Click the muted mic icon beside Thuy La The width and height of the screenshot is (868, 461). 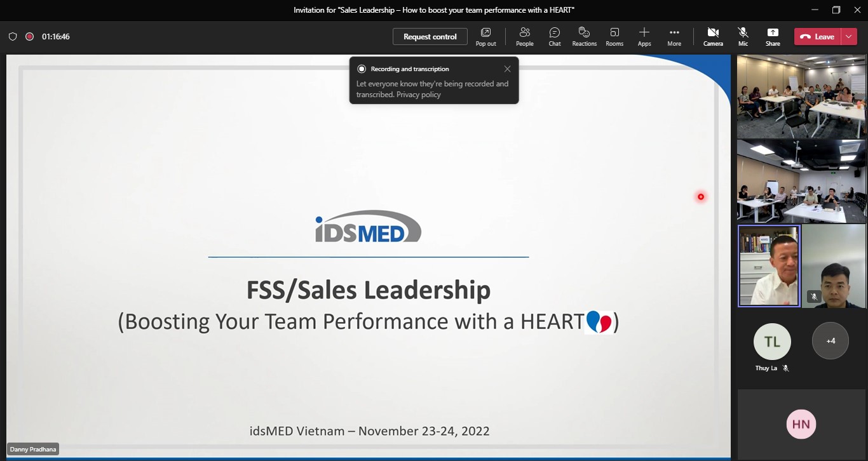tap(786, 368)
